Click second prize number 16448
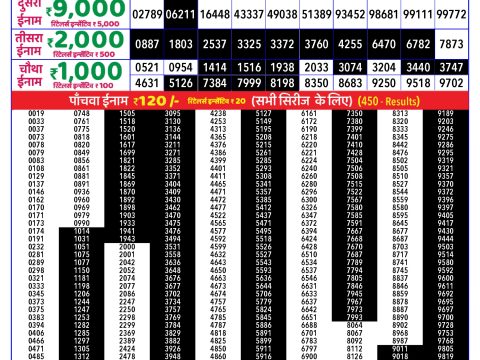The height and width of the screenshot is (360, 480). pyautogui.click(x=215, y=14)
